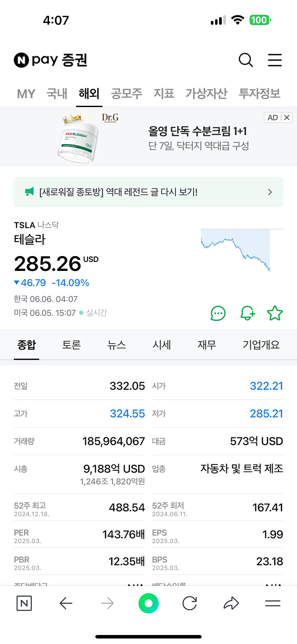Share the Tesla stock page
This screenshot has height=644, width=297.
pyautogui.click(x=231, y=603)
